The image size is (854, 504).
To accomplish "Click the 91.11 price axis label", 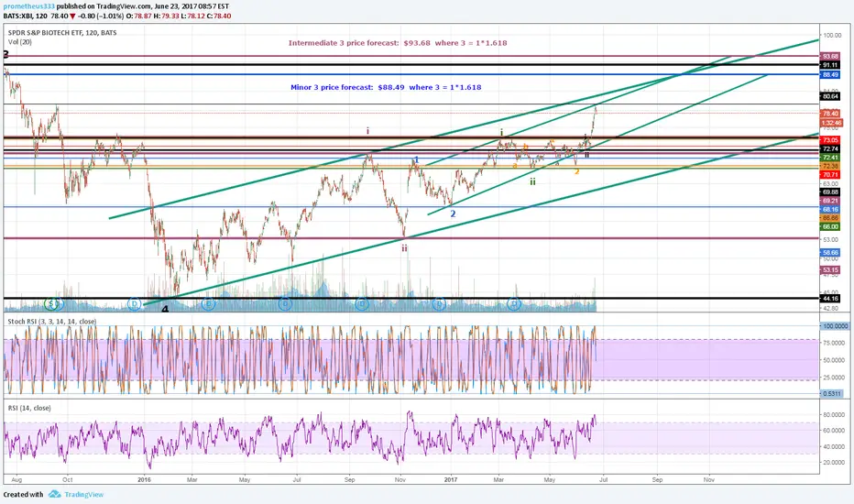I will point(830,65).
